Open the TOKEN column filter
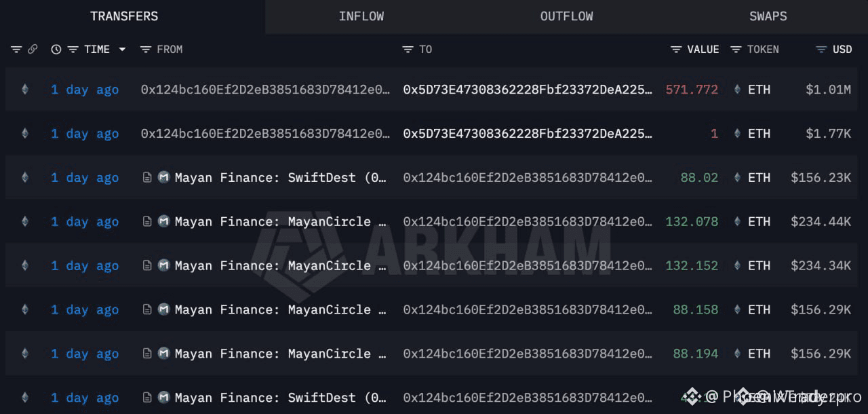Screen dimensions: 868x414 pos(736,50)
